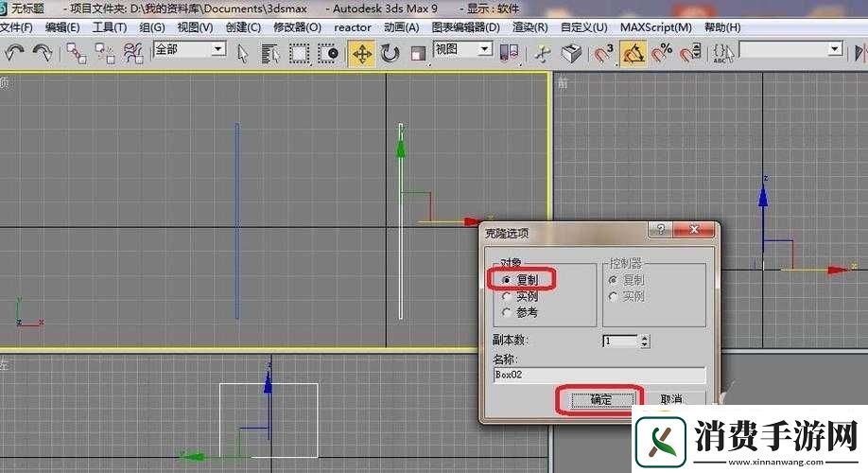Select the Unlink Selection tool
This screenshot has height=473, width=868.
click(x=105, y=53)
